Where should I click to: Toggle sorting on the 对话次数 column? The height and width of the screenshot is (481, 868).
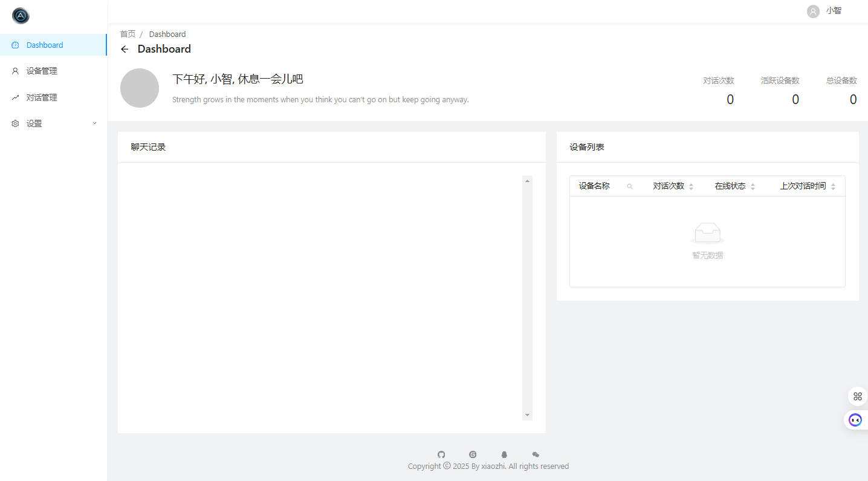click(x=691, y=186)
